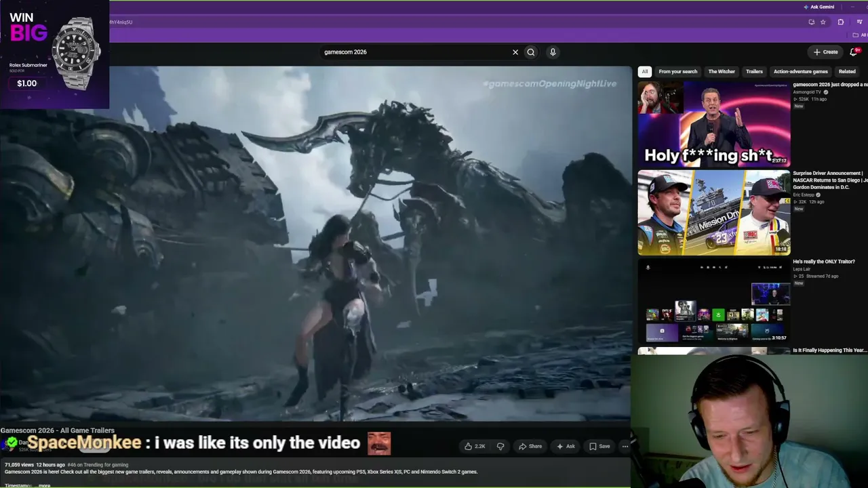The image size is (868, 488).
Task: Dislike the video with thumbs down
Action: pos(500,446)
